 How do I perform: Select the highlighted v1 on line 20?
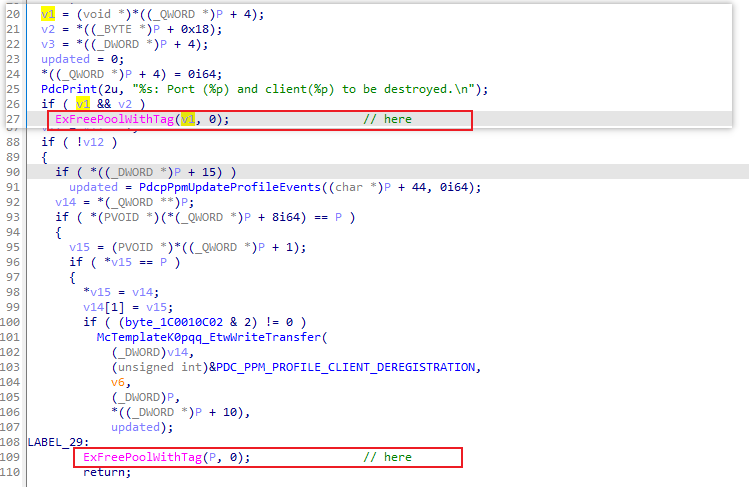point(48,14)
